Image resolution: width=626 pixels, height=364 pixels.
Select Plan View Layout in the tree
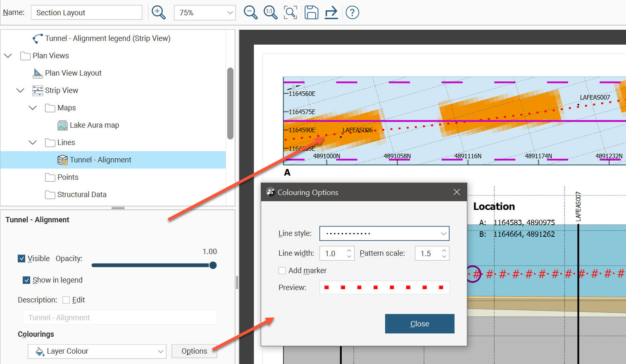pos(73,73)
